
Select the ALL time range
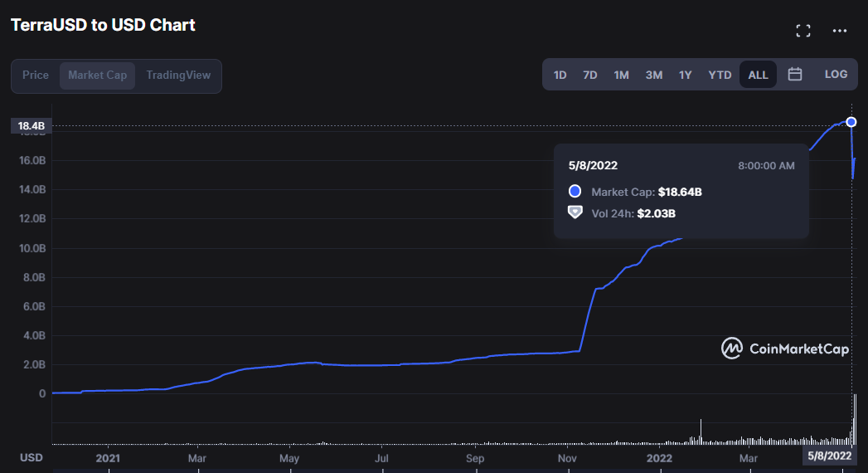[x=758, y=75]
